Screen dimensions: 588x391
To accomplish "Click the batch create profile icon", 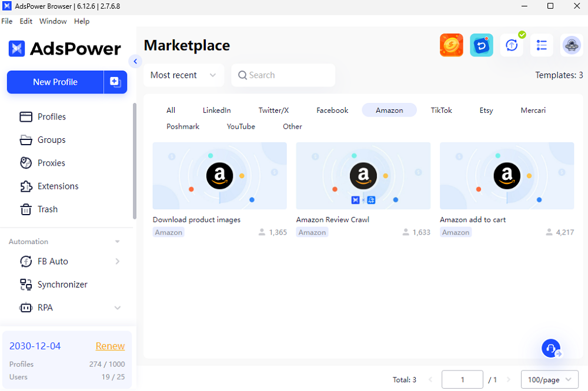I will point(115,82).
